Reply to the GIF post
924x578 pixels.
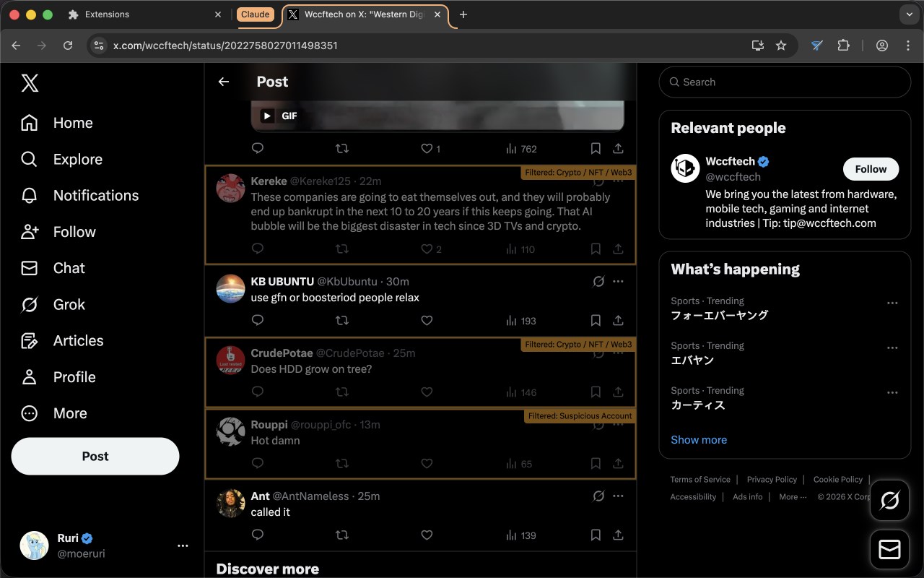258,148
